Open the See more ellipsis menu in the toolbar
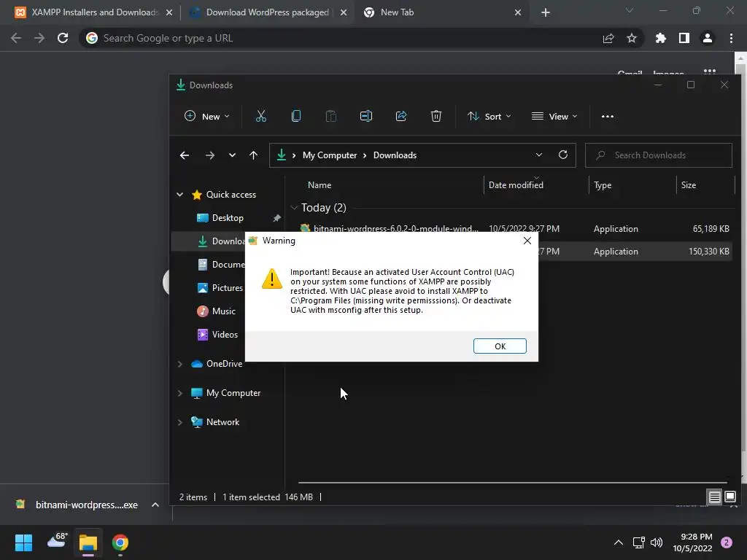Image resolution: width=747 pixels, height=560 pixels. 608,116
